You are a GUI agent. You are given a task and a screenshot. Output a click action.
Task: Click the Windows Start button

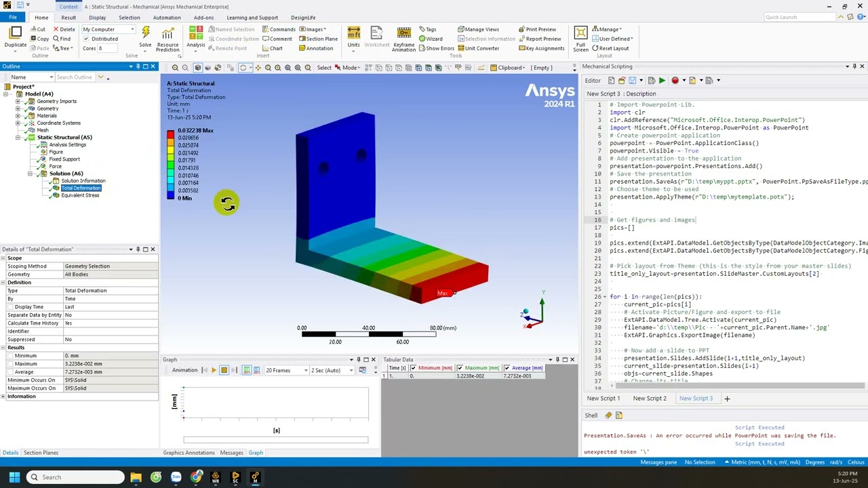click(x=14, y=477)
